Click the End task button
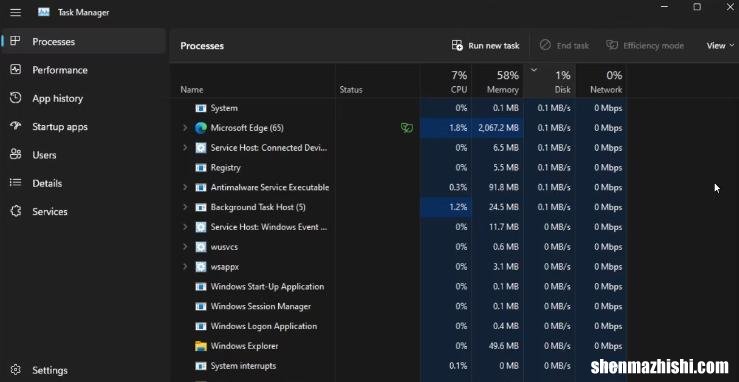This screenshot has width=739, height=382. 564,45
